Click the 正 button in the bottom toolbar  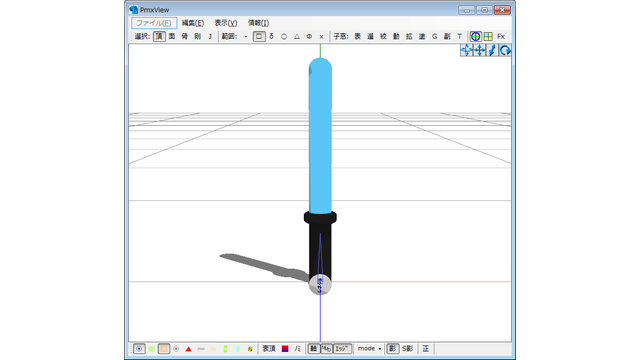click(425, 349)
